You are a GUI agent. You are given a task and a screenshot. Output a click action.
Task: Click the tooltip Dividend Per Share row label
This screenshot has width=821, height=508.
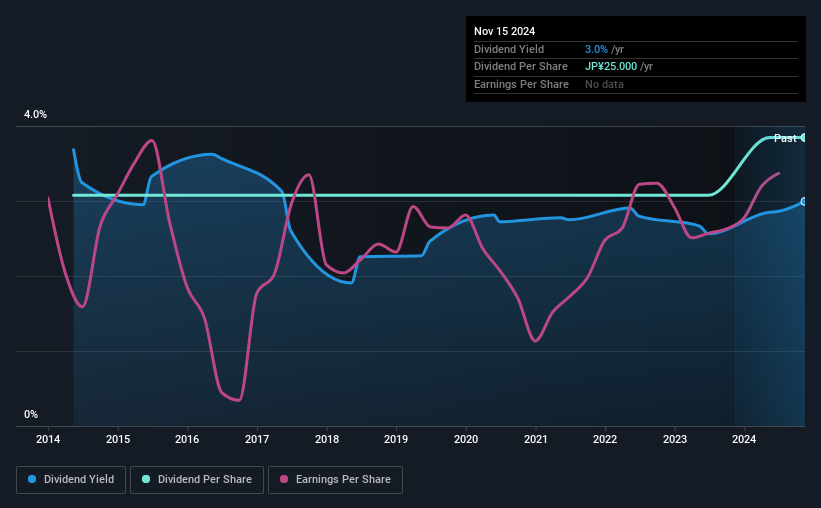520,67
